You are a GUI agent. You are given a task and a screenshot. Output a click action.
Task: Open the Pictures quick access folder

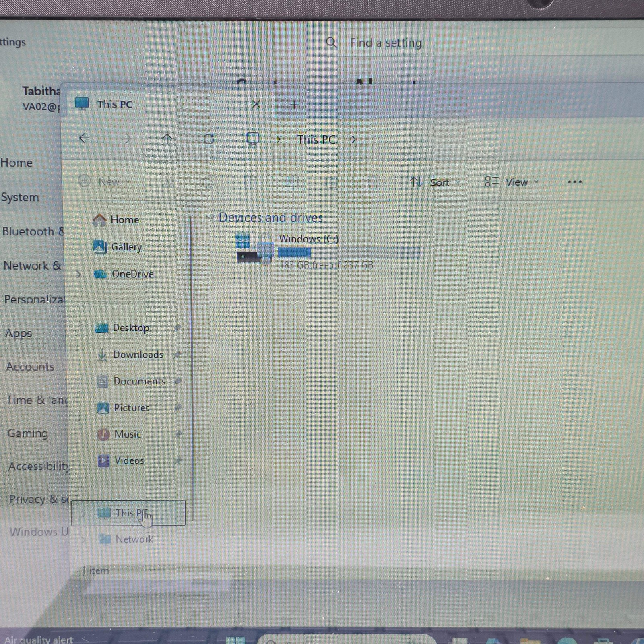click(132, 408)
